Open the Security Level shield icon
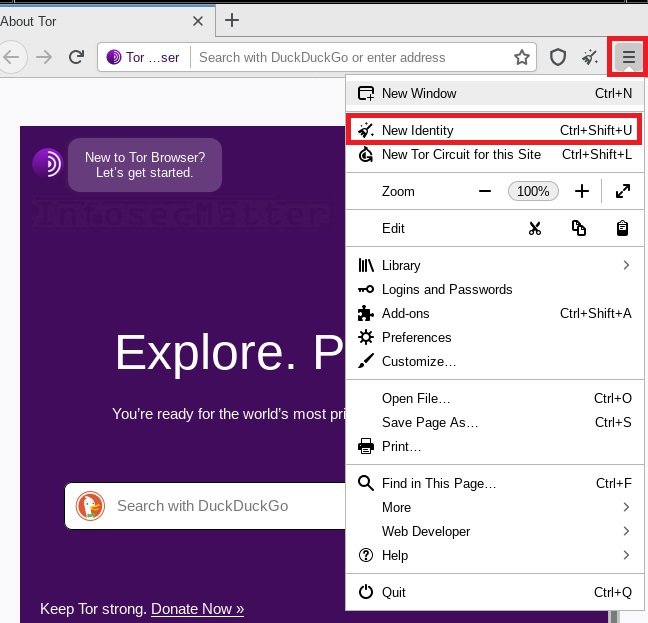This screenshot has width=648, height=623. [x=557, y=57]
